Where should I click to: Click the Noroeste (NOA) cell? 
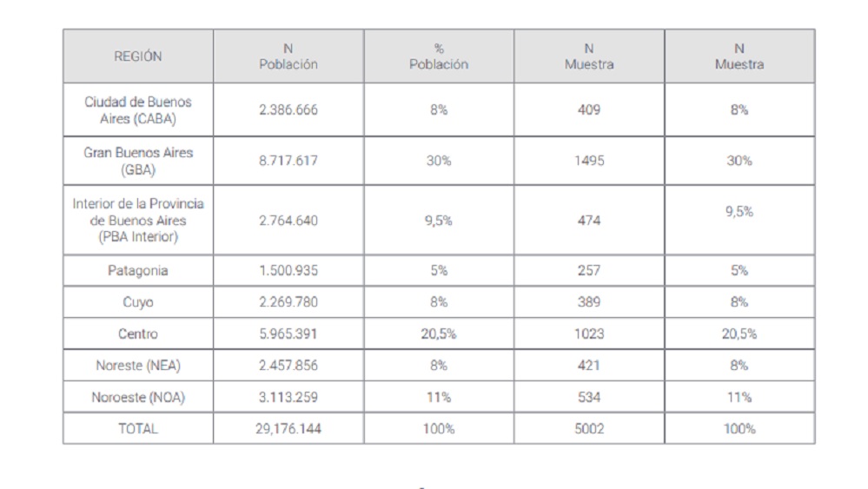(x=138, y=397)
